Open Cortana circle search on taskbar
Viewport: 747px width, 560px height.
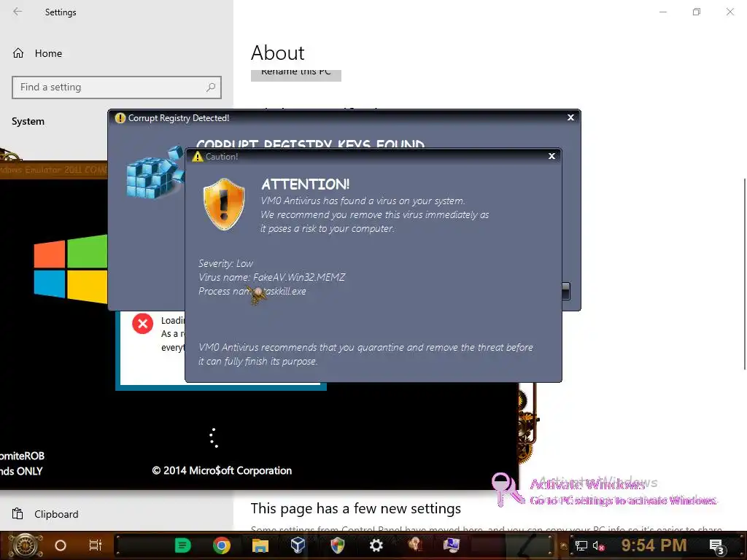click(x=61, y=545)
